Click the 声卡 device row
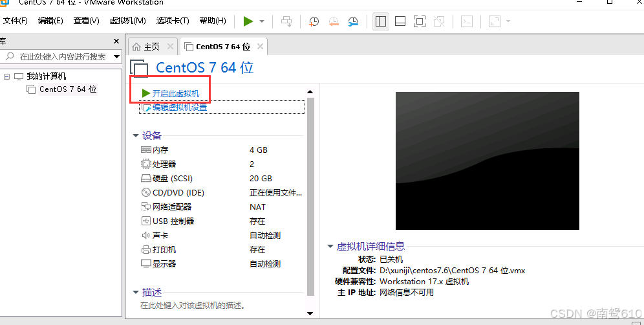Image resolution: width=644 pixels, height=325 pixels. pos(222,236)
